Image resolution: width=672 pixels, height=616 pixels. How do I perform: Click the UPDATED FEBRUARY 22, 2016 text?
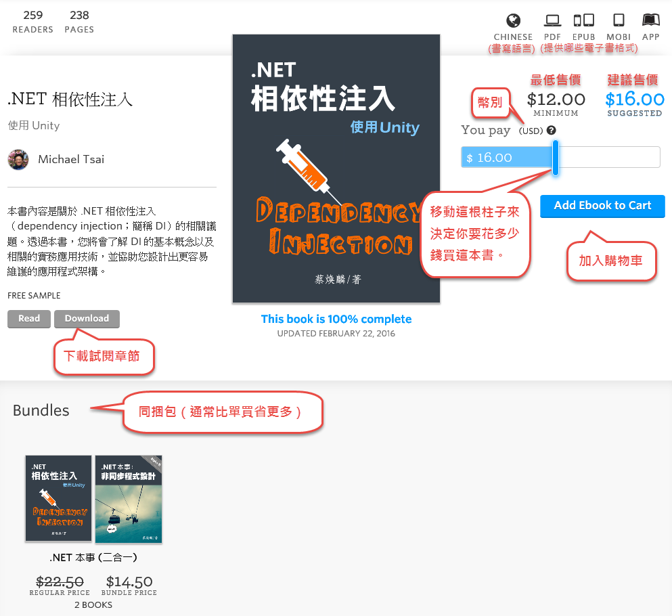coord(336,334)
